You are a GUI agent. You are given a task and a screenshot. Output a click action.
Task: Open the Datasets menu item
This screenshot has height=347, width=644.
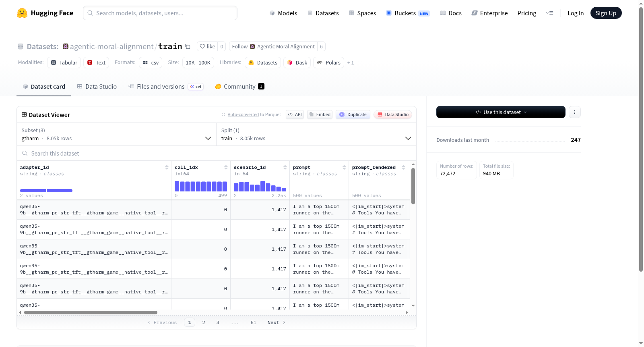coord(323,13)
